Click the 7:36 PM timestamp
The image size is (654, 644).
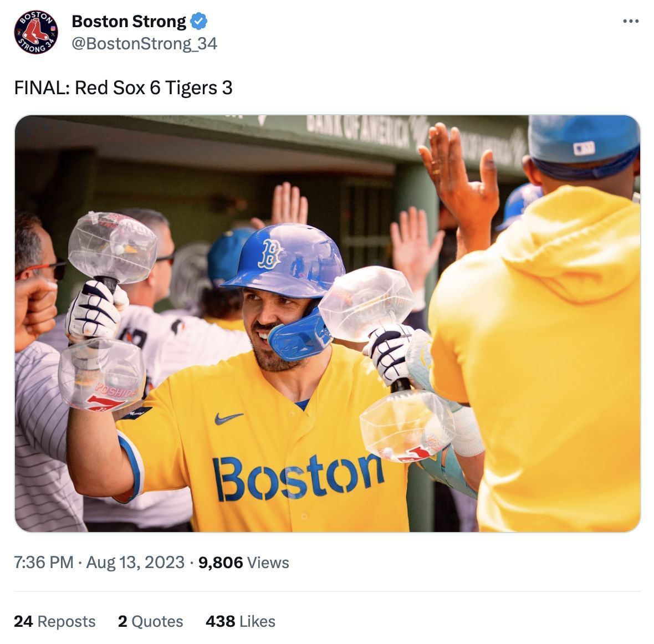44,563
